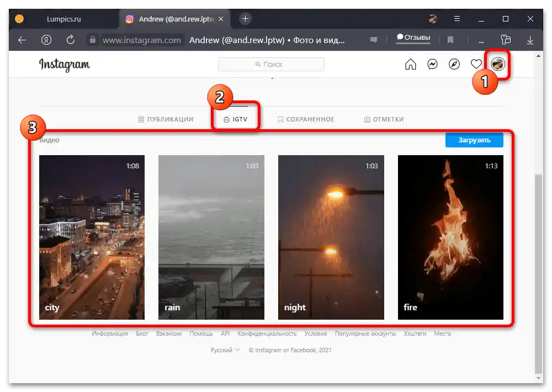Viewport: 552px width, 392px height.
Task: Open Instagram home feed icon
Action: tap(411, 64)
